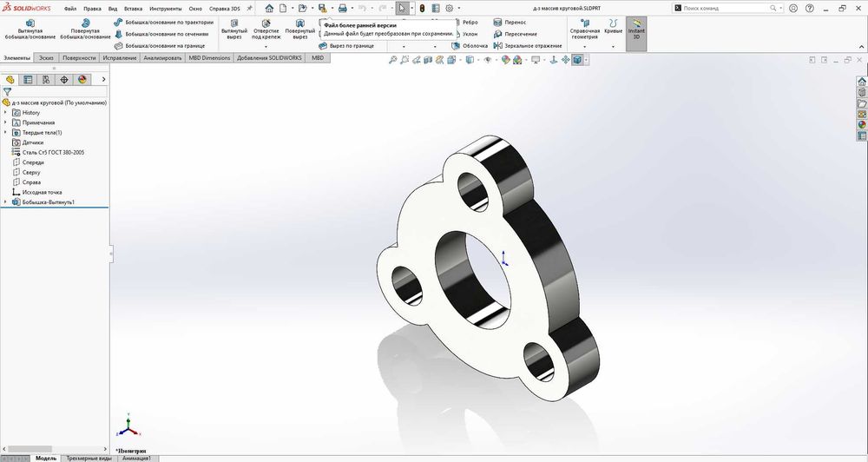
Task: Click the Edit Appearance color ball in view toolbar
Action: 505,60
